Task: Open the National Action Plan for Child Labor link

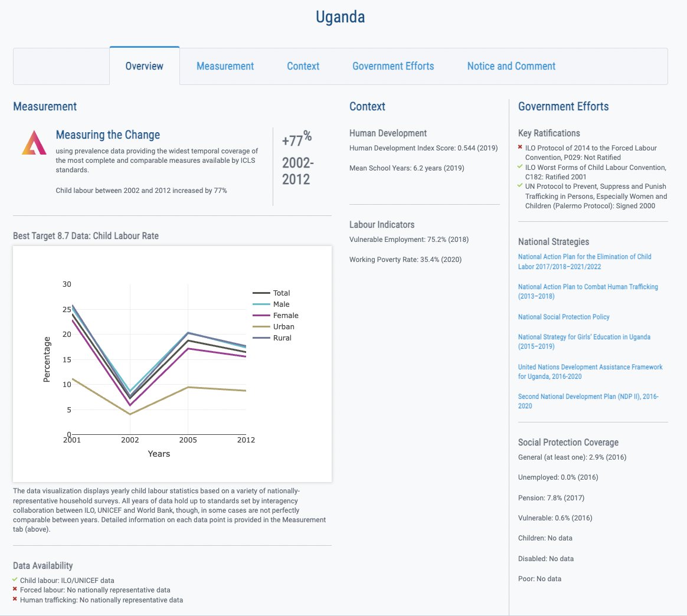Action: [x=584, y=261]
